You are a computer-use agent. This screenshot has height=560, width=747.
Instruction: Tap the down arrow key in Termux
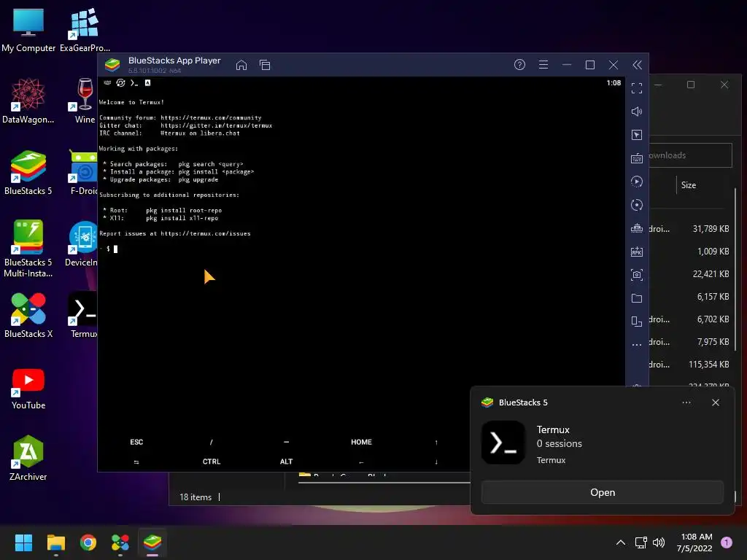coord(436,462)
